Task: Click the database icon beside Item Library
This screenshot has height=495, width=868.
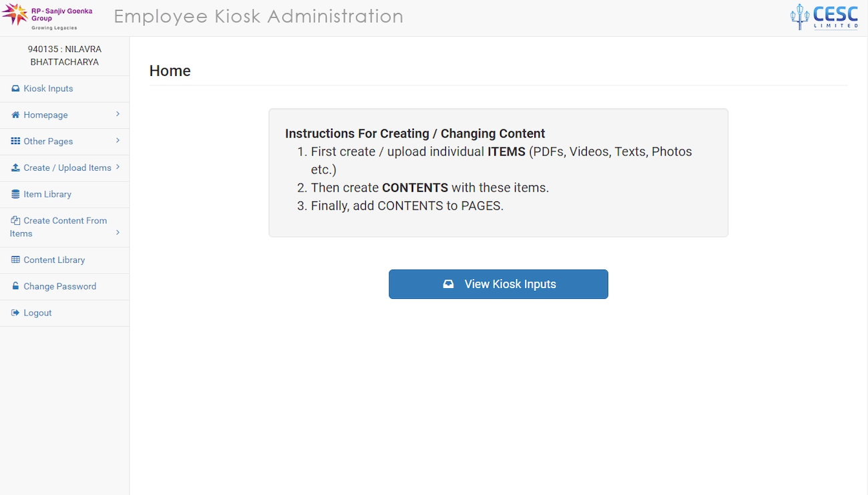Action: pyautogui.click(x=15, y=194)
